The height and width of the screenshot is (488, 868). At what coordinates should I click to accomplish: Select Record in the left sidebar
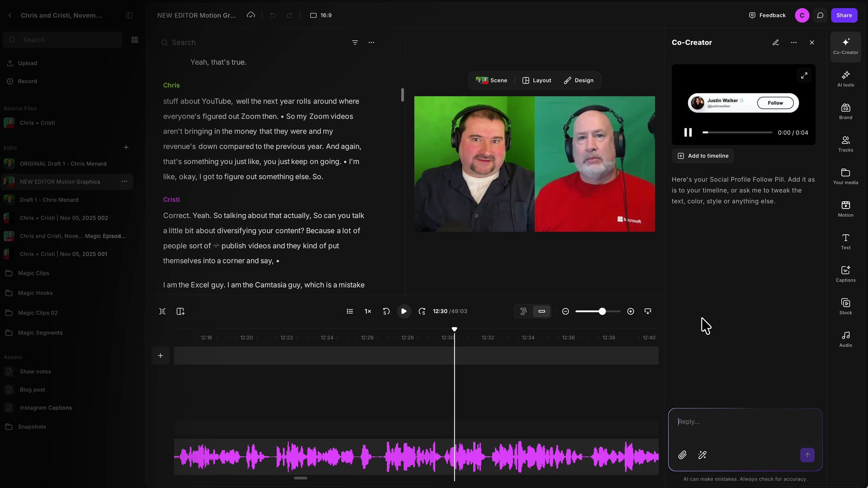pyautogui.click(x=22, y=81)
